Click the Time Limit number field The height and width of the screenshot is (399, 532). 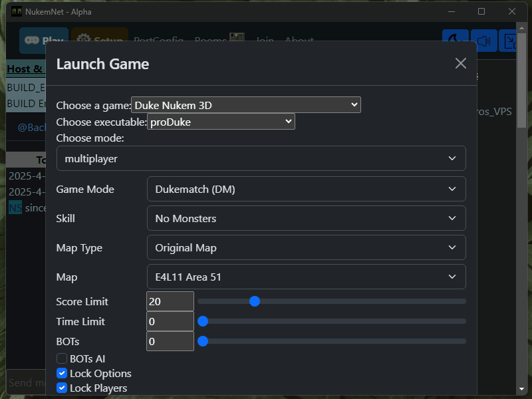(170, 321)
